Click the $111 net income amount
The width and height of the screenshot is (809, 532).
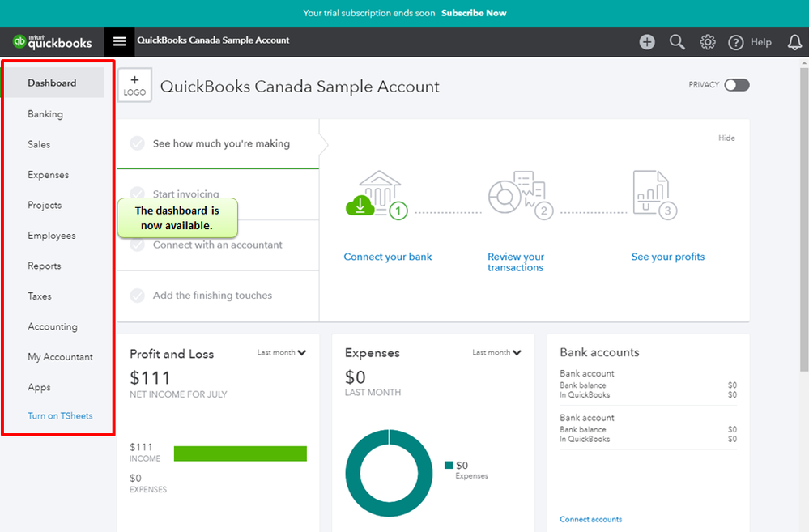[150, 378]
